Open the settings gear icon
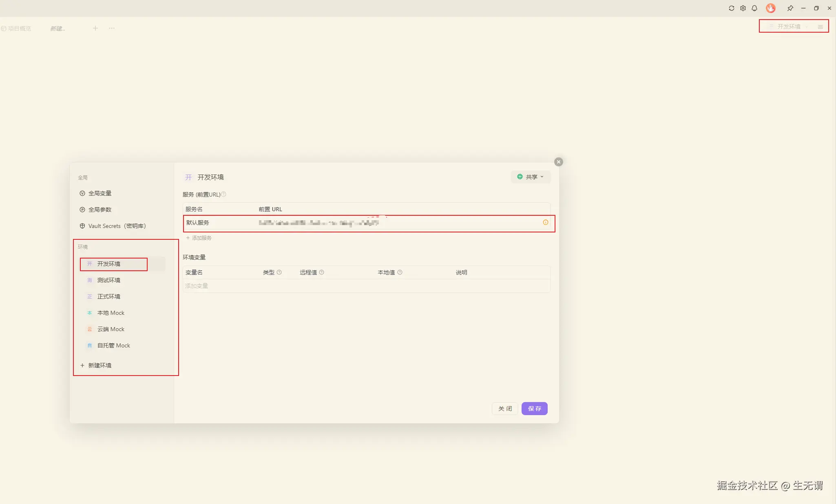Screen dimensions: 836x504 pyautogui.click(x=743, y=8)
